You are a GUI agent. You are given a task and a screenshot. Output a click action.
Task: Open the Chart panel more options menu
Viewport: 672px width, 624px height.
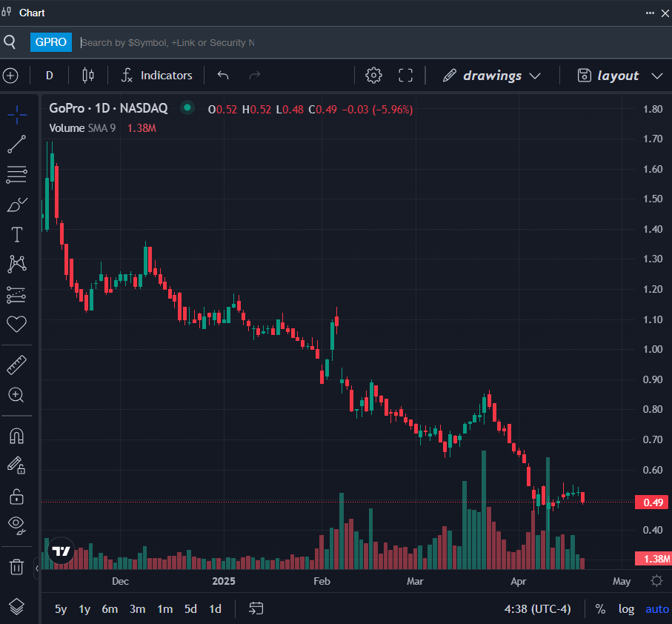tap(650, 13)
